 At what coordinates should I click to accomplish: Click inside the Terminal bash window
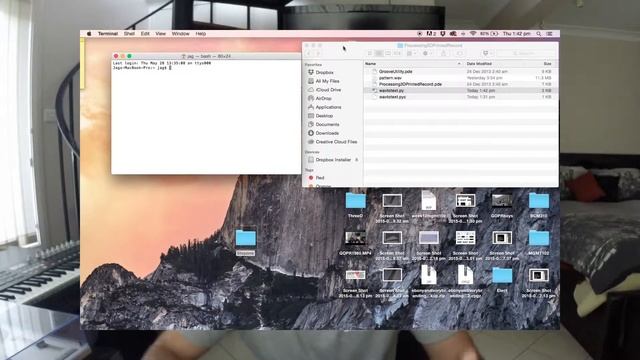[206, 118]
